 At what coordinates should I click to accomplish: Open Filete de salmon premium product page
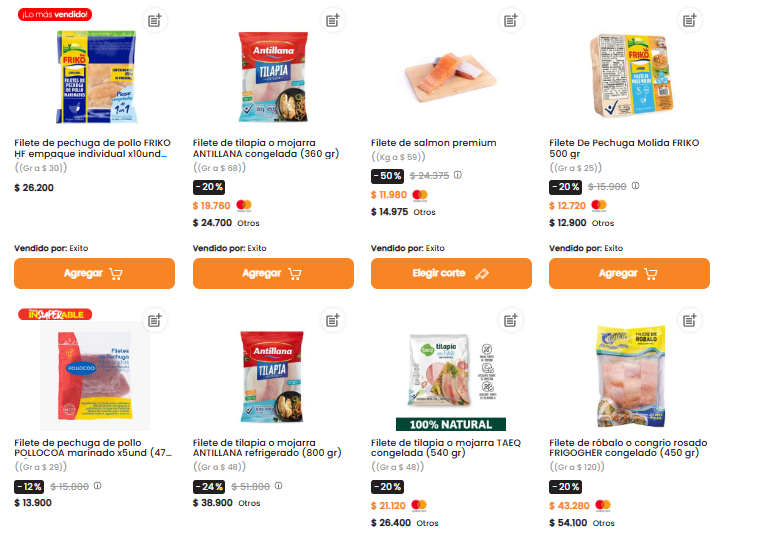[x=433, y=143]
